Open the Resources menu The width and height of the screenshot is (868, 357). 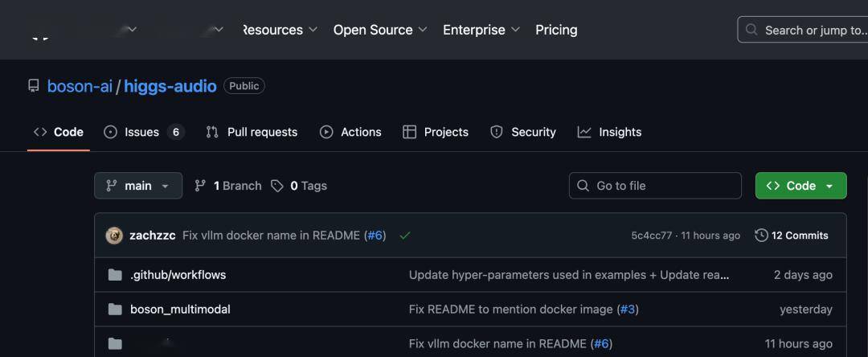272,30
